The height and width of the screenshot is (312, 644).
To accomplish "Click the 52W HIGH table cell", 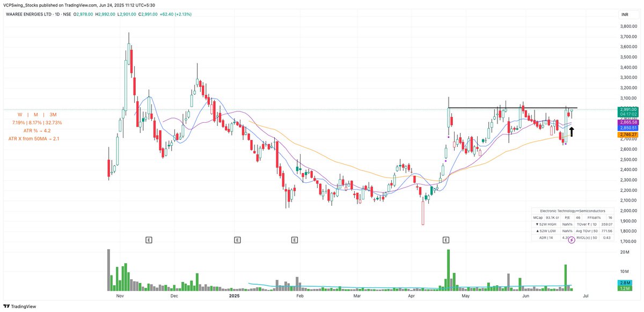I will pos(546,224).
